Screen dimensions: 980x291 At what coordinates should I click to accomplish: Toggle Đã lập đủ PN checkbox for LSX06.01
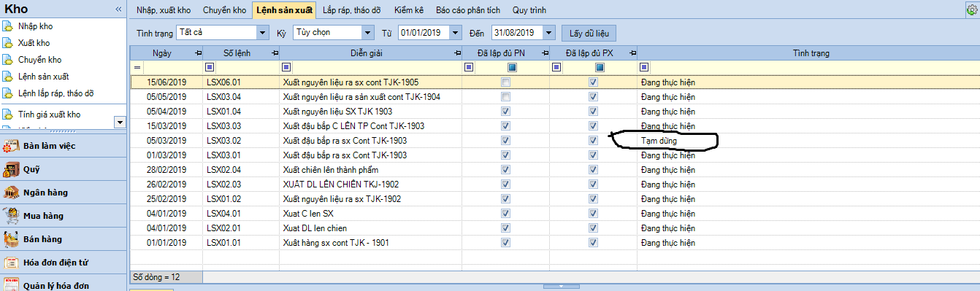coord(505,82)
